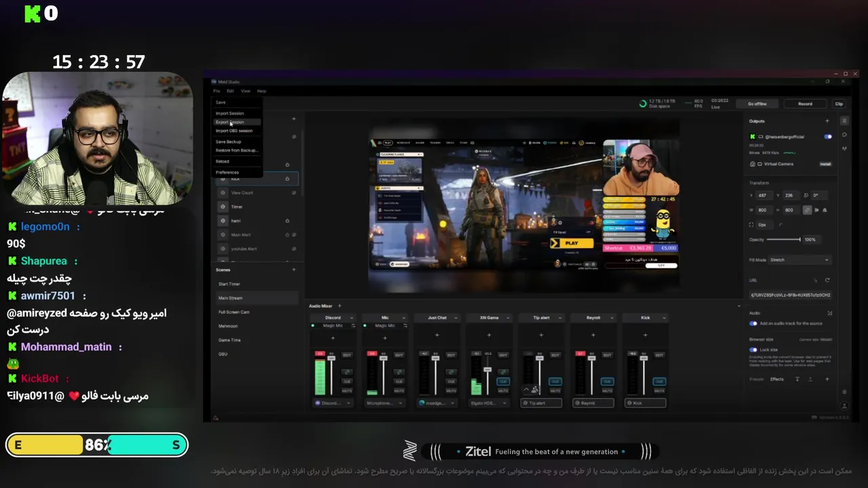Add an effect with Effects plus icon
Image resolution: width=868 pixels, height=488 pixels.
click(827, 379)
